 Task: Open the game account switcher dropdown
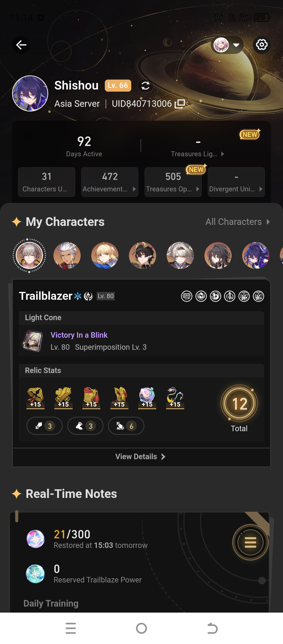tap(227, 45)
